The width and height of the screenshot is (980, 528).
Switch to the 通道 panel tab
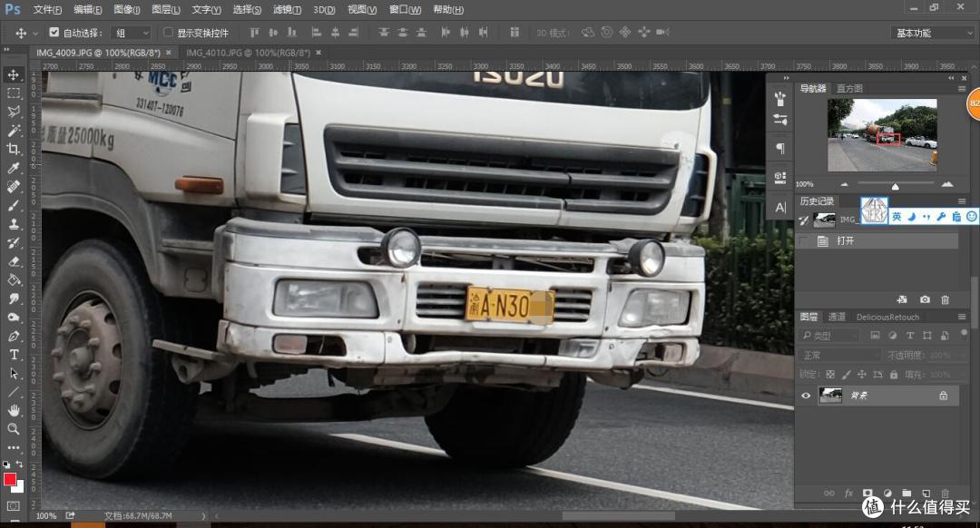(837, 317)
